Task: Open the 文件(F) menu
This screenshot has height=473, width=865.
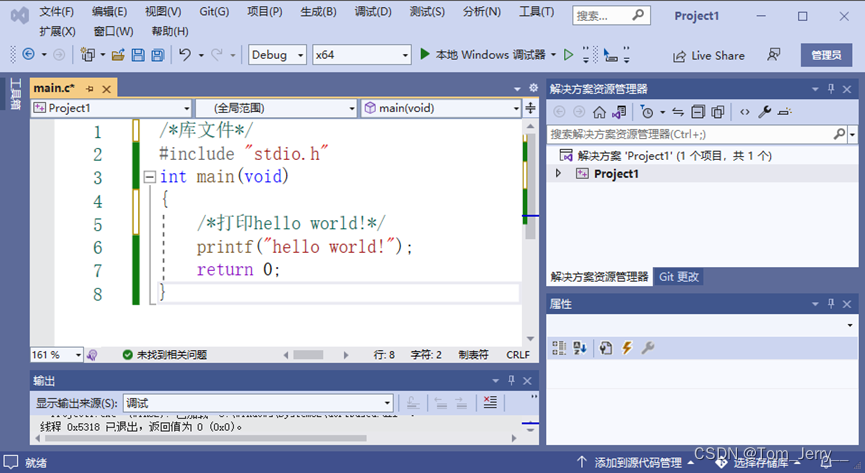Action: (57, 12)
